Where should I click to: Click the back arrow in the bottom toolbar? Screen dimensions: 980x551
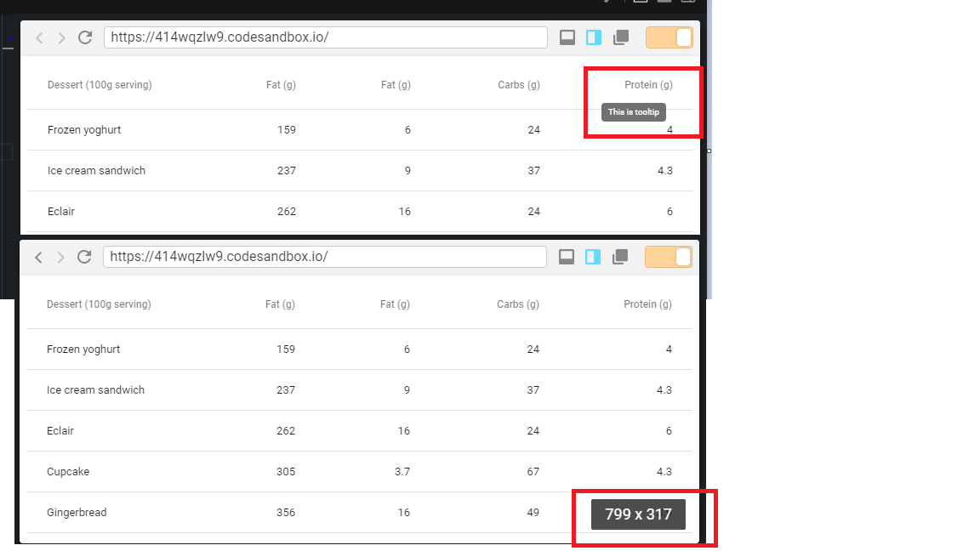(x=39, y=257)
